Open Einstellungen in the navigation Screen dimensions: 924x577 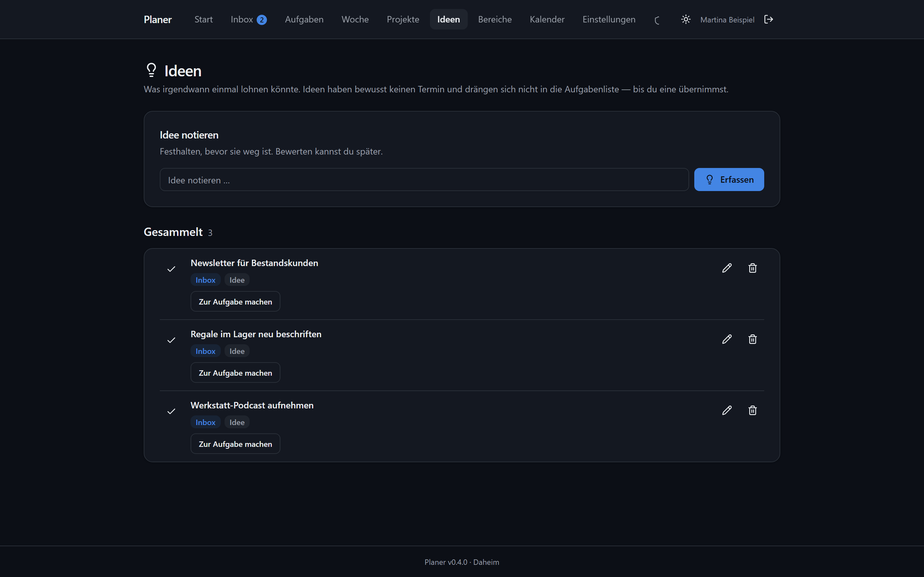coord(609,20)
